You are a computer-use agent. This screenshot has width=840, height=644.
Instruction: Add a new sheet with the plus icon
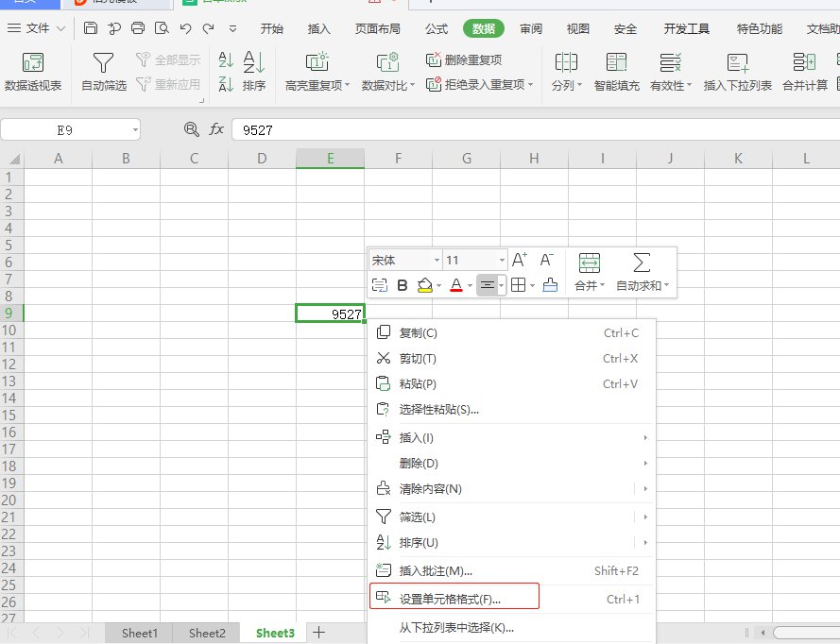(x=318, y=633)
